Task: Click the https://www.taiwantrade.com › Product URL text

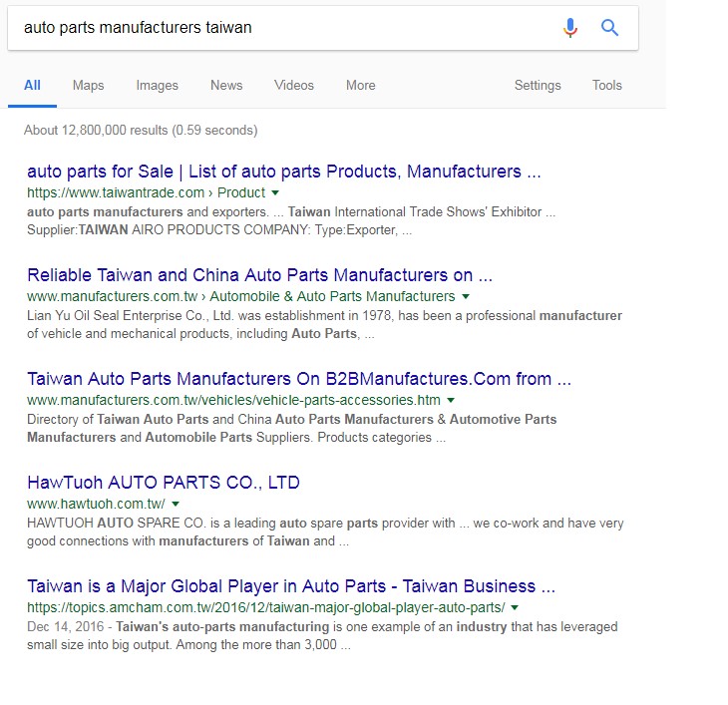Action: [147, 192]
